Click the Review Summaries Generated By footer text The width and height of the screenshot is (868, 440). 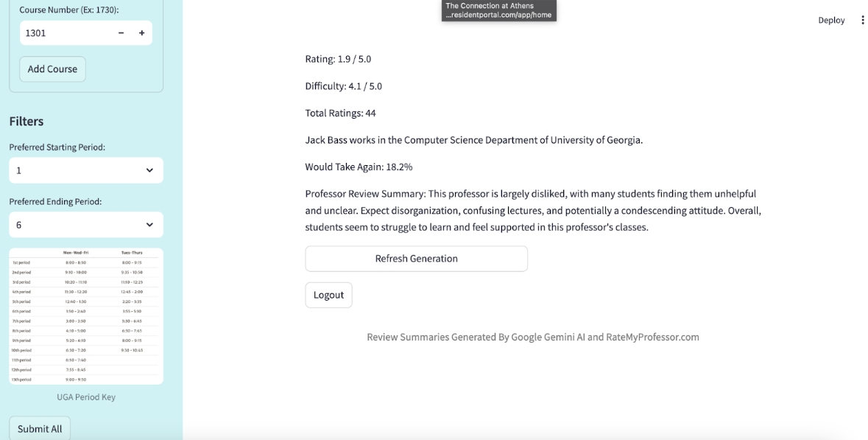pos(533,337)
